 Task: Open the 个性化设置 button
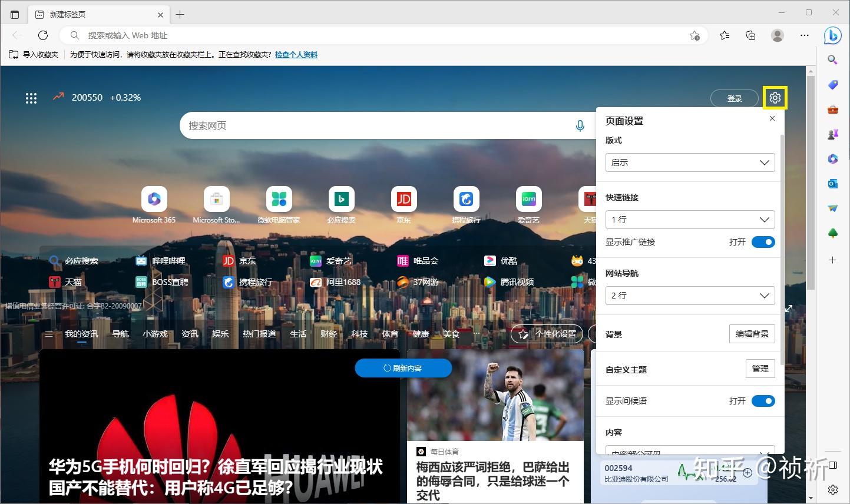(547, 334)
